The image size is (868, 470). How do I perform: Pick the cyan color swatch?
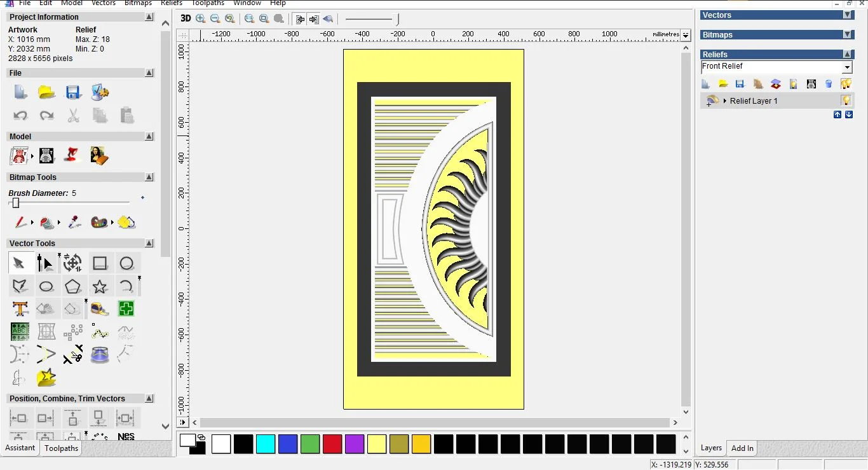[x=266, y=444]
